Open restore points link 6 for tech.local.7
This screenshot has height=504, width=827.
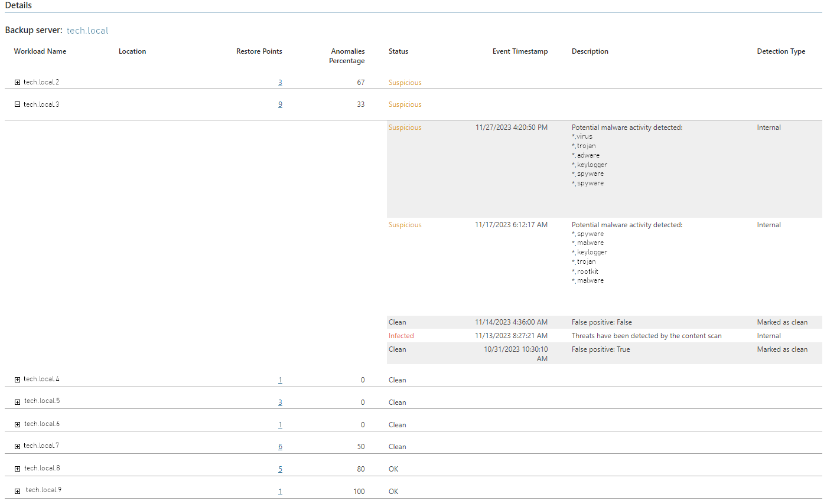(280, 447)
